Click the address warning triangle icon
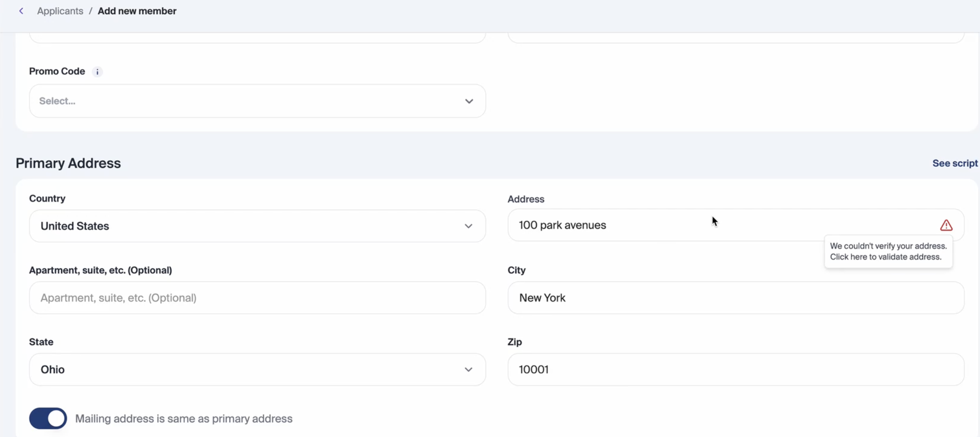The width and height of the screenshot is (980, 437). (946, 225)
